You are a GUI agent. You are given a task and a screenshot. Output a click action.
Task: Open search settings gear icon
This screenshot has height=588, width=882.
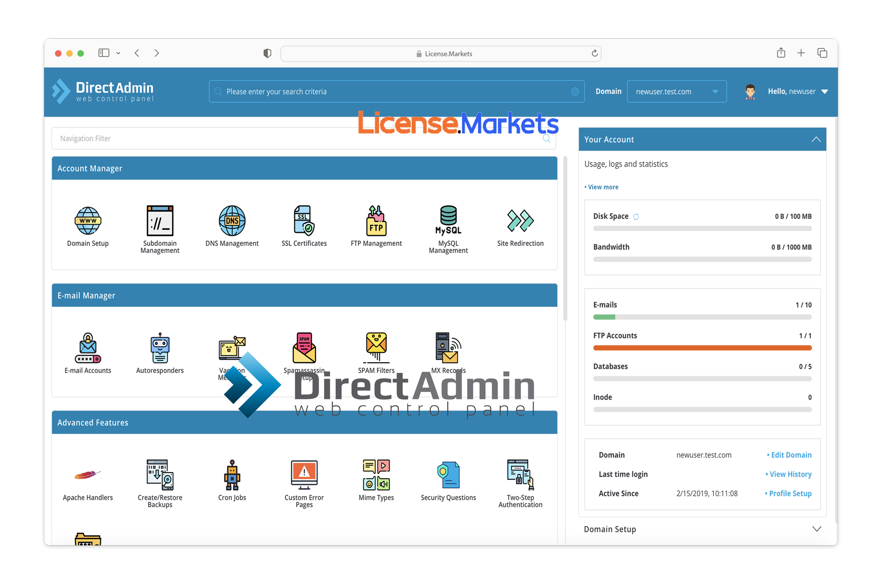tap(575, 92)
